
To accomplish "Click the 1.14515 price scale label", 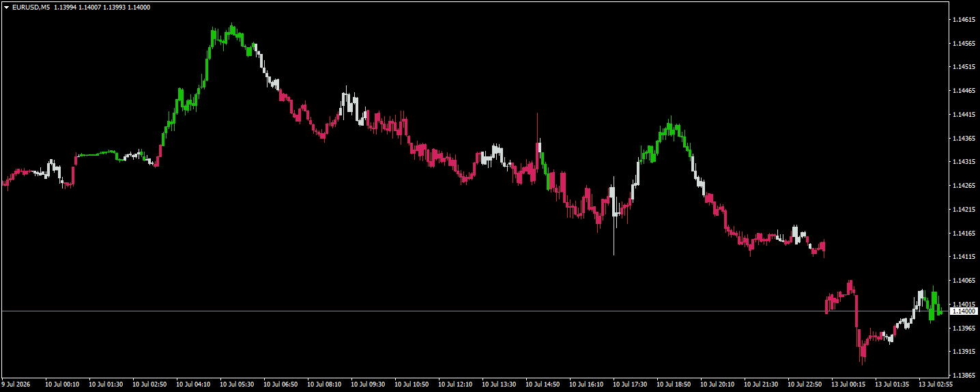I will click(962, 67).
